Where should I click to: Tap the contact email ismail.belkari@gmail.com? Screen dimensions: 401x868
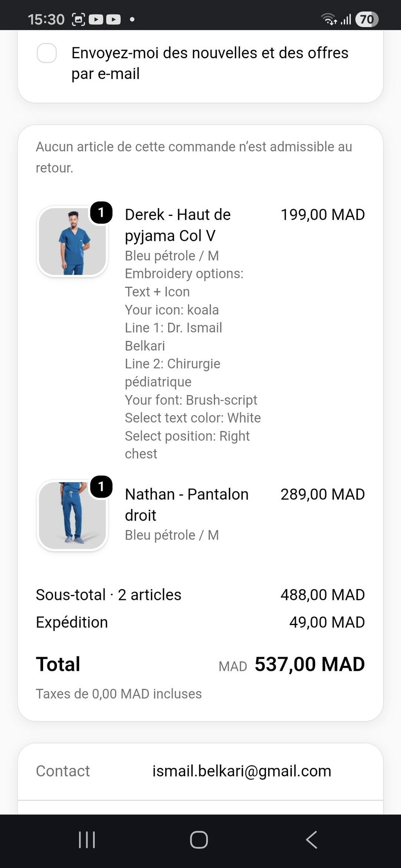pos(242,771)
